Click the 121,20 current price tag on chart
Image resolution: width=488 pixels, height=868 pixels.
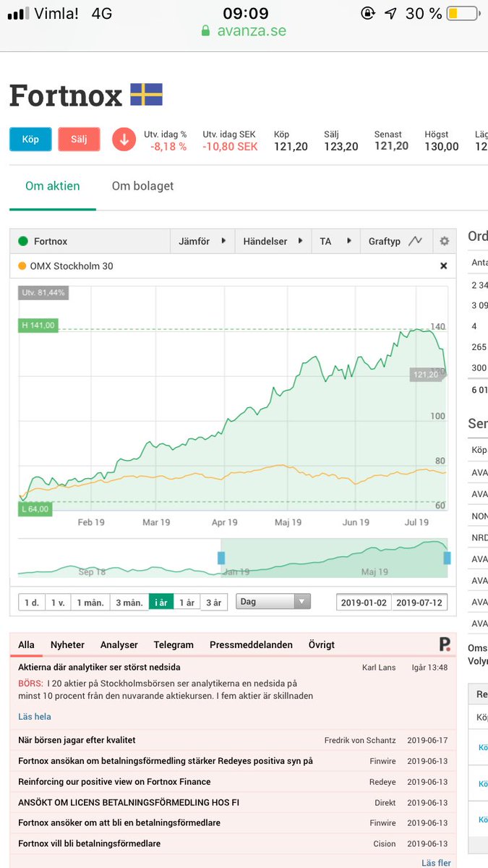coord(425,374)
